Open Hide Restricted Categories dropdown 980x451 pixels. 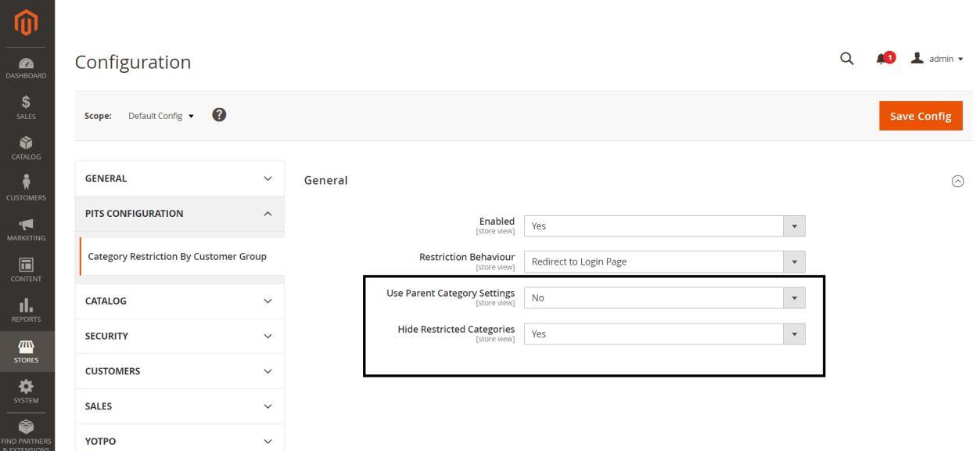click(664, 334)
